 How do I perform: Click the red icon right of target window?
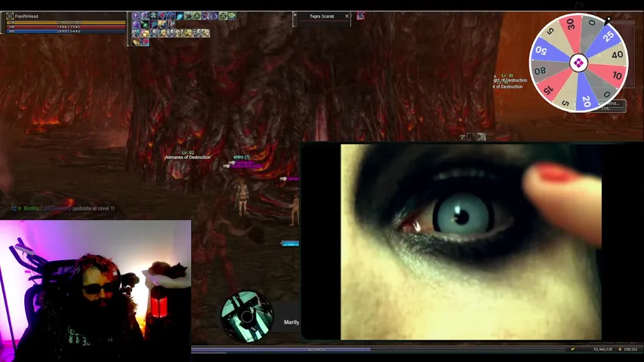pyautogui.click(x=361, y=16)
